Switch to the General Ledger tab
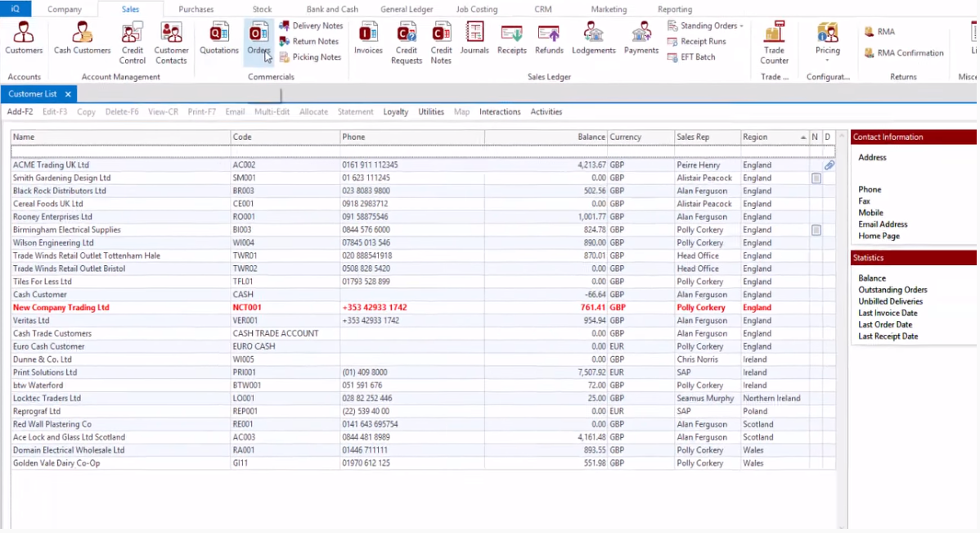Image resolution: width=980 pixels, height=533 pixels. point(407,9)
